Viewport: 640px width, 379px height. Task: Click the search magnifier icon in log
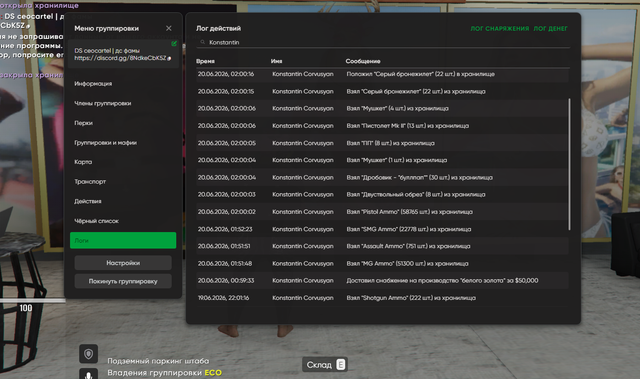point(202,42)
